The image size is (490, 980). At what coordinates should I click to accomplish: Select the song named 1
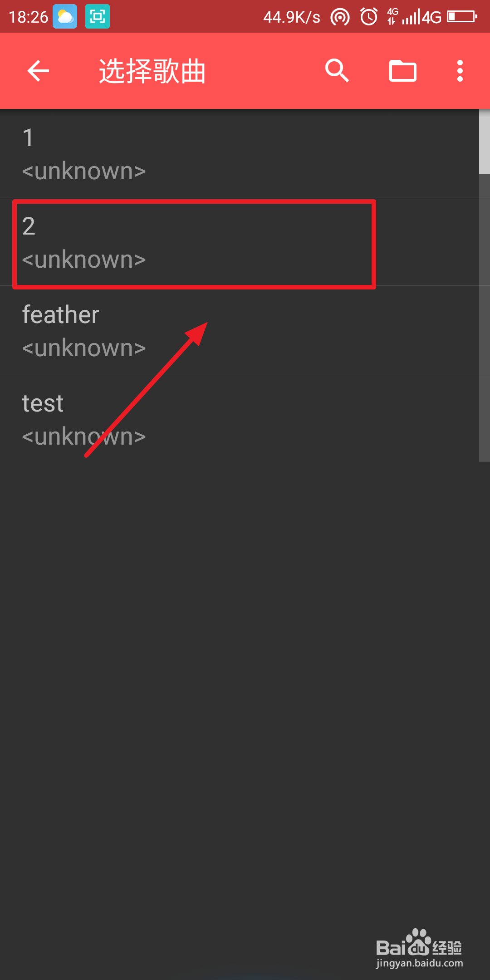tap(240, 153)
